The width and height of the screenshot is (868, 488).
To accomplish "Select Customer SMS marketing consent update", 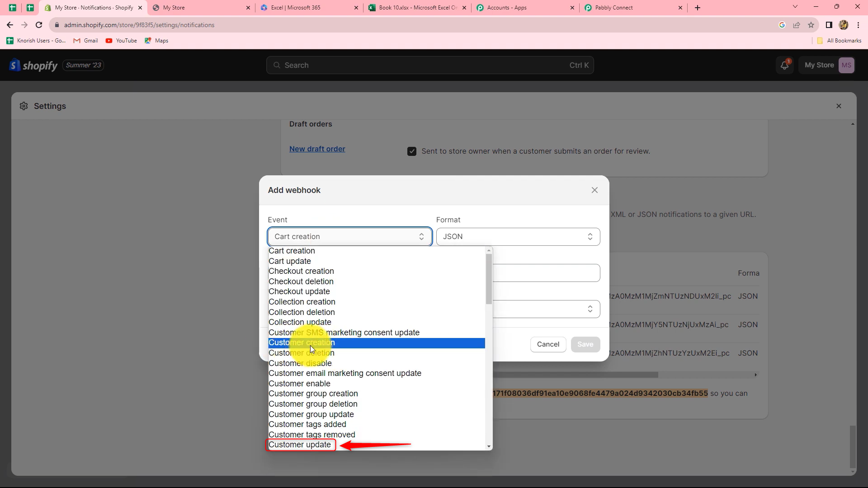I will pyautogui.click(x=377, y=333).
